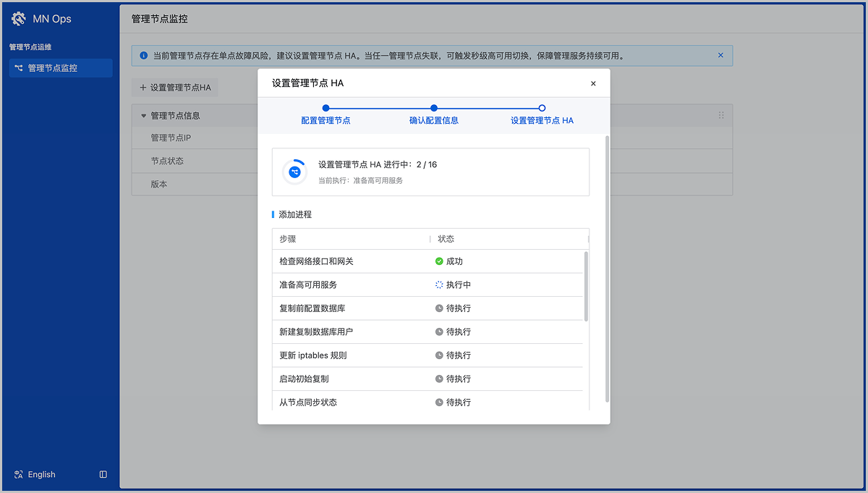The image size is (868, 493).
Task: Close the 设置管理节点 HA dialog
Action: coord(593,83)
